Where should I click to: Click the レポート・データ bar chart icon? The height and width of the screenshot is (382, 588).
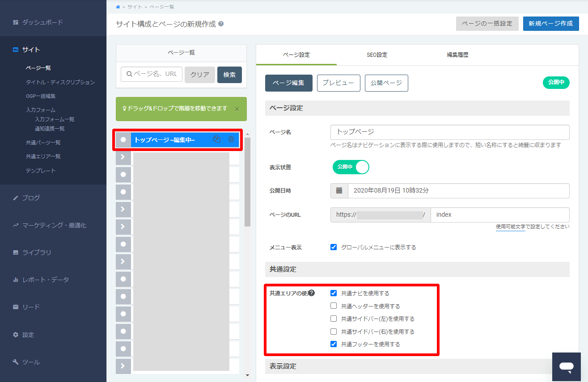[x=16, y=280]
